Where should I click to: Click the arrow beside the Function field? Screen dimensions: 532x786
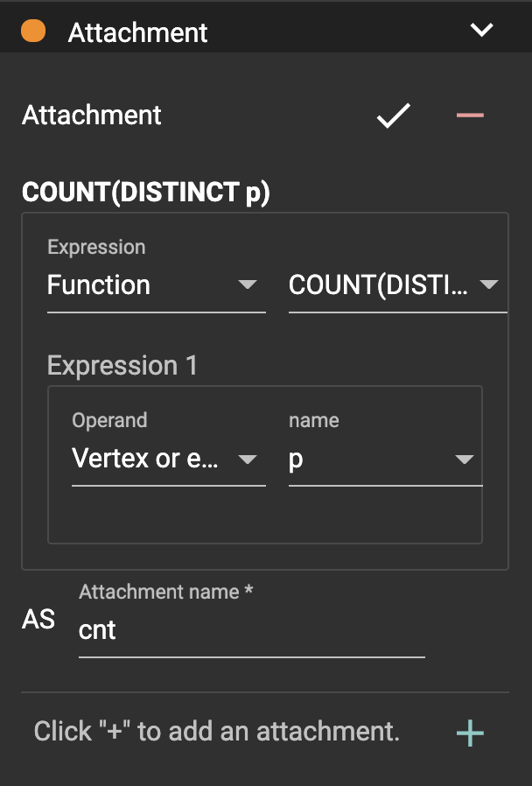(248, 285)
